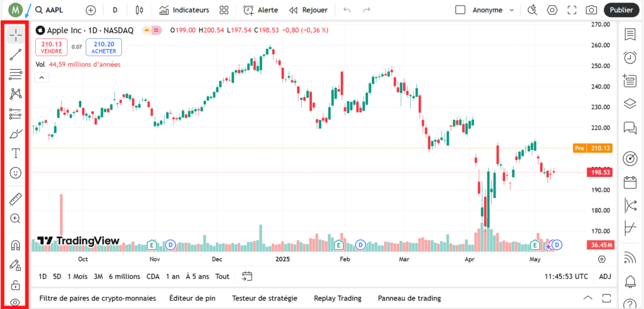
Task: Add symbol to compare with plus icon
Action: coord(91,10)
